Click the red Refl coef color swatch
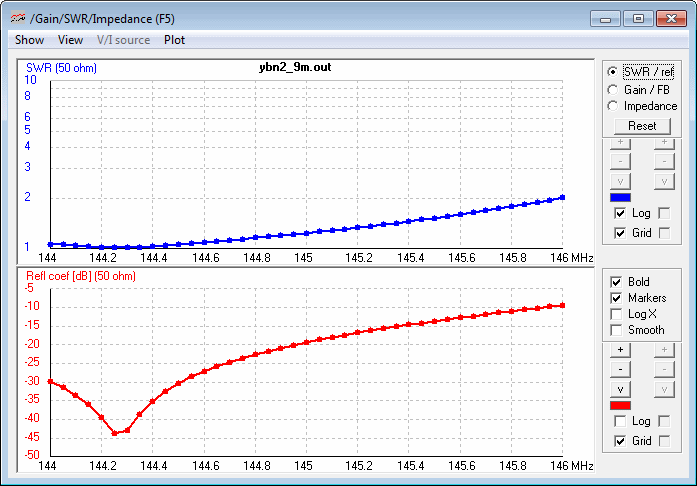 621,405
